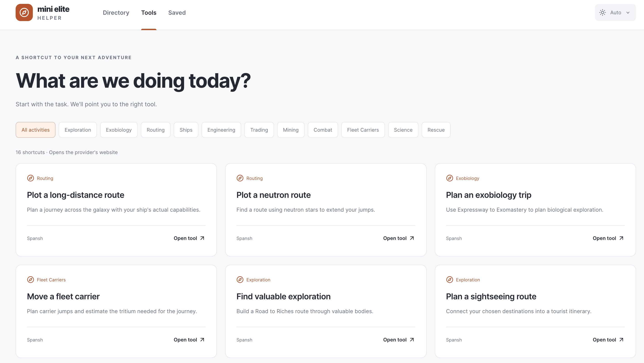Click the sun icon in theme selector
This screenshot has height=363, width=644.
[603, 12]
